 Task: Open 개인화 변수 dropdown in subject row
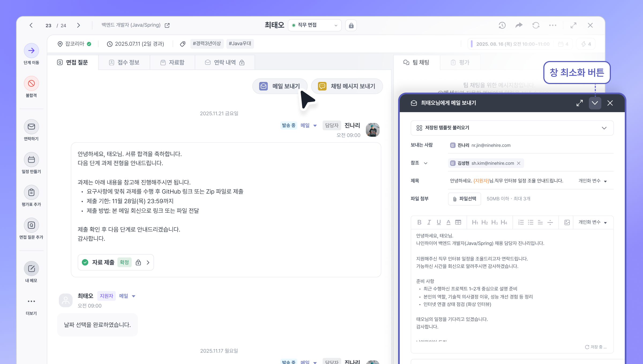(592, 181)
